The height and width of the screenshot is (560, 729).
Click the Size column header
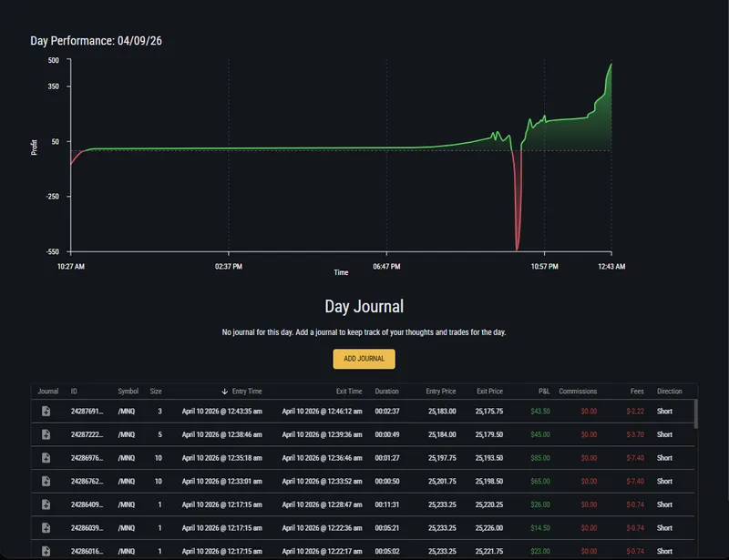pyautogui.click(x=156, y=392)
